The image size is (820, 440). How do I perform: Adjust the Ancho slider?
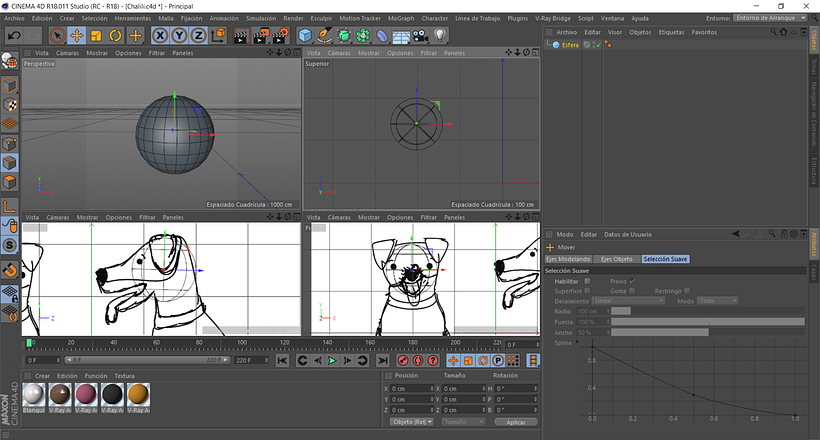click(708, 332)
